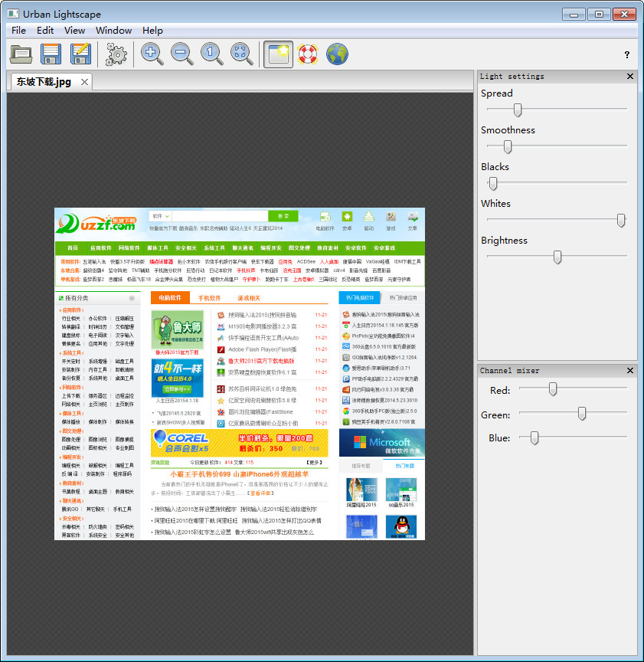Screen dimensions: 644x662
Task: Click the Green: label
Action: pos(495,415)
